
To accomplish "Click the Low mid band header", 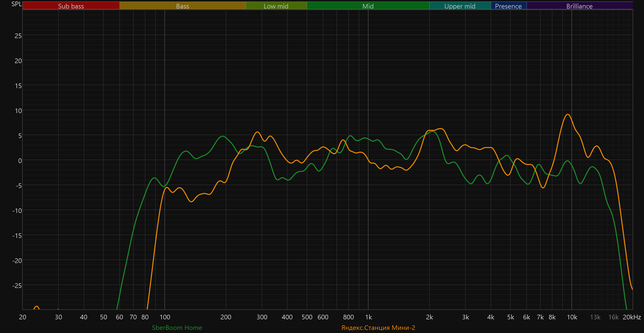I will [x=276, y=6].
